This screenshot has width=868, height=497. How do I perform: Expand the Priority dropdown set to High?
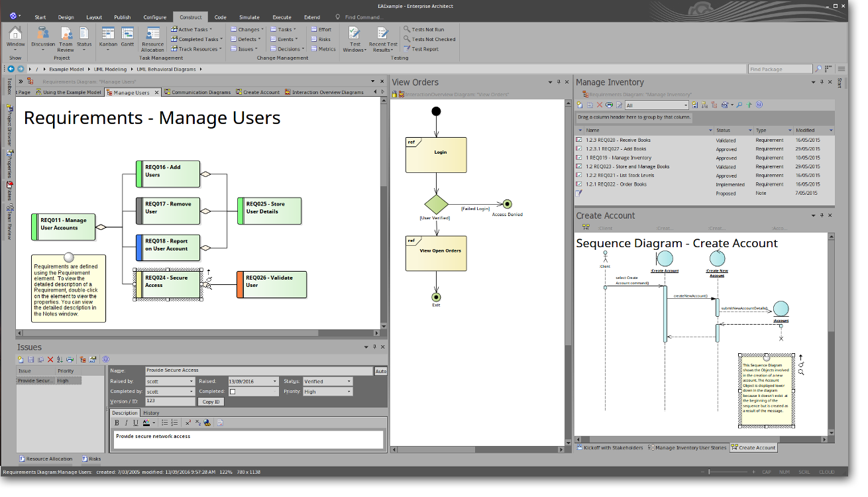pos(327,392)
